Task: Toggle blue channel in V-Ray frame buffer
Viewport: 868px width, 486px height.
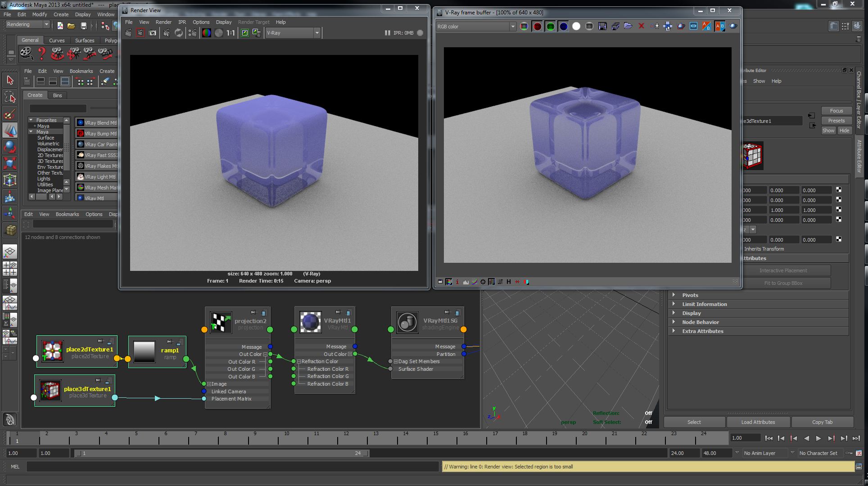Action: 563,27
